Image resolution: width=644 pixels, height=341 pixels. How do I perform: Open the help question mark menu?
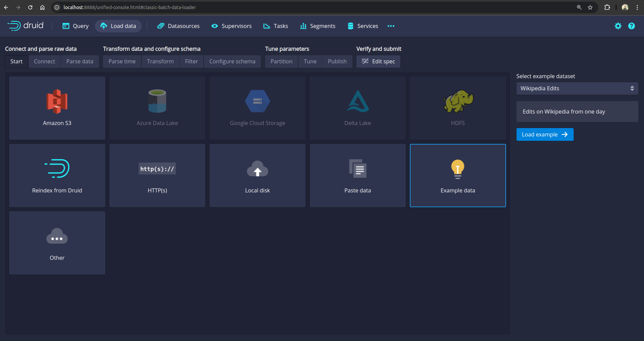(x=631, y=26)
